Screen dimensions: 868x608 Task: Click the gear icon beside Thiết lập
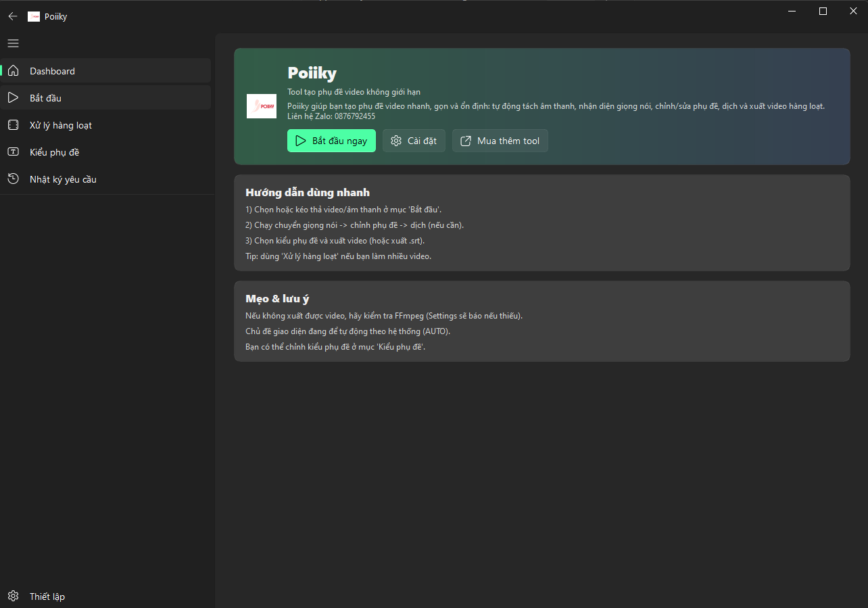point(14,597)
